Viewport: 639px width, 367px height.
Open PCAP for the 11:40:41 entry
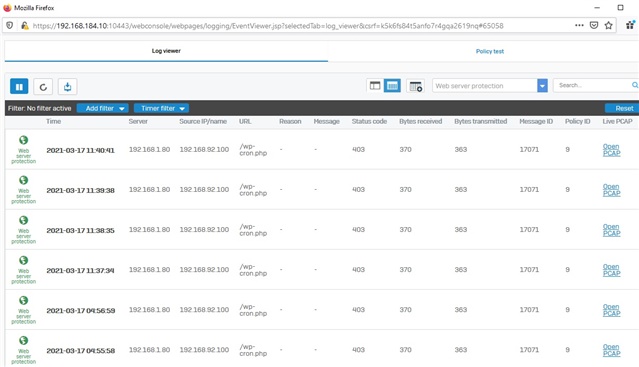click(x=611, y=150)
